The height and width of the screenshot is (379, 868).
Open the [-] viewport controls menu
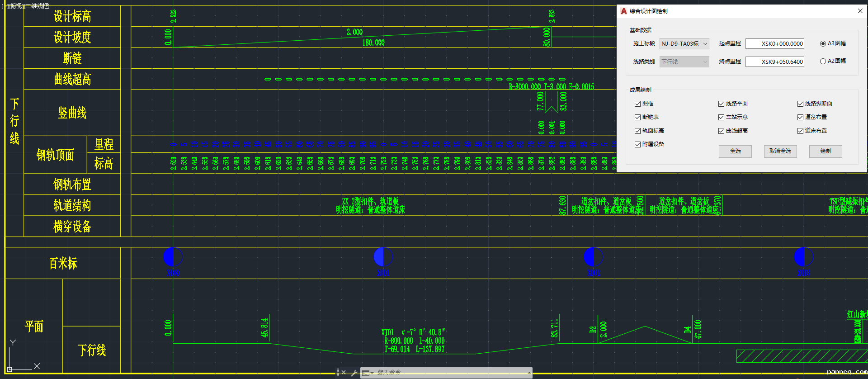[5, 6]
